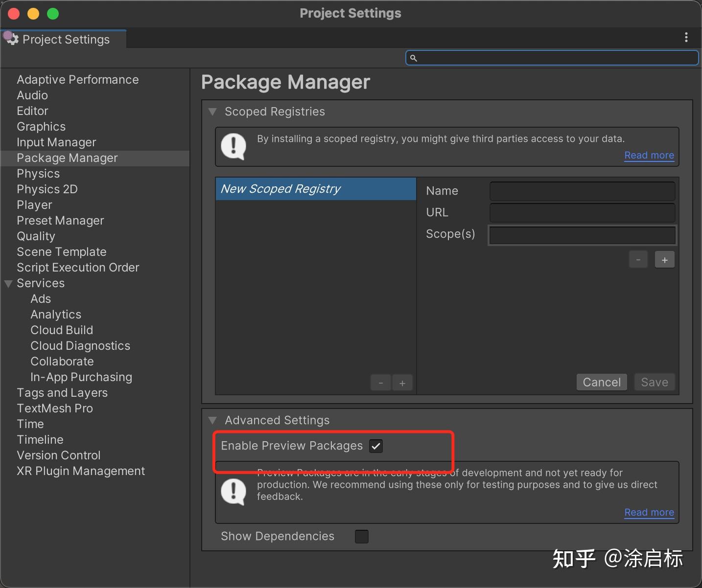702x588 pixels.
Task: Click the plus button next to Scope(s)
Action: 665,259
